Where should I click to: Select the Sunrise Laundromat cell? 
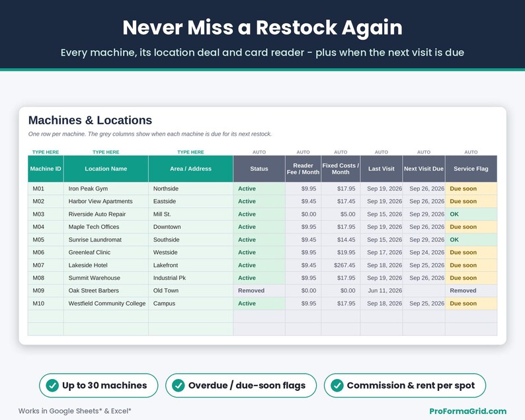coord(106,240)
